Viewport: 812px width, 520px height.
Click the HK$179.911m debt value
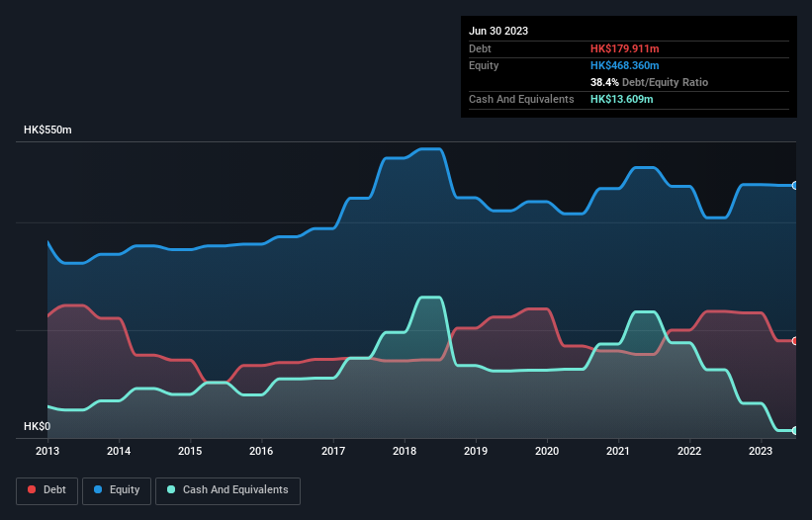pos(624,48)
